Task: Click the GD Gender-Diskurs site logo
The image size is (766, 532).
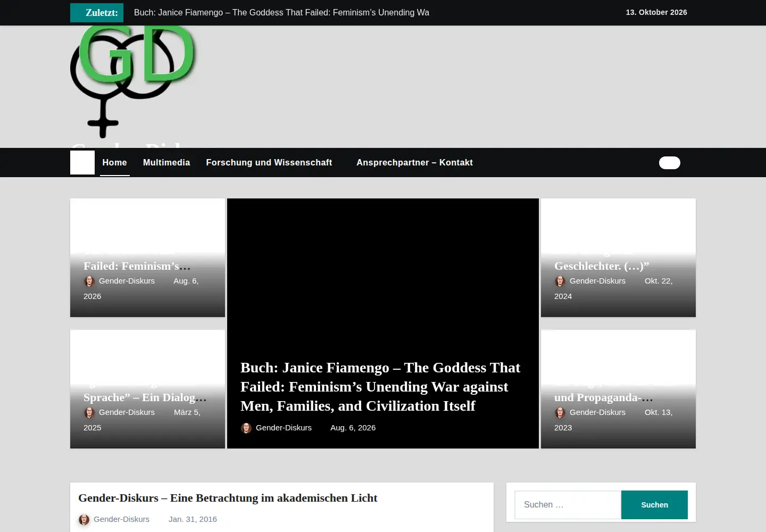Action: tap(134, 82)
